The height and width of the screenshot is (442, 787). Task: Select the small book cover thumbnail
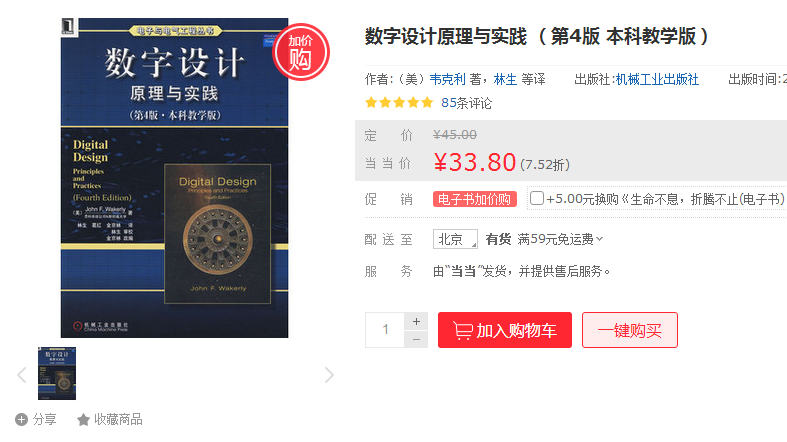(57, 373)
